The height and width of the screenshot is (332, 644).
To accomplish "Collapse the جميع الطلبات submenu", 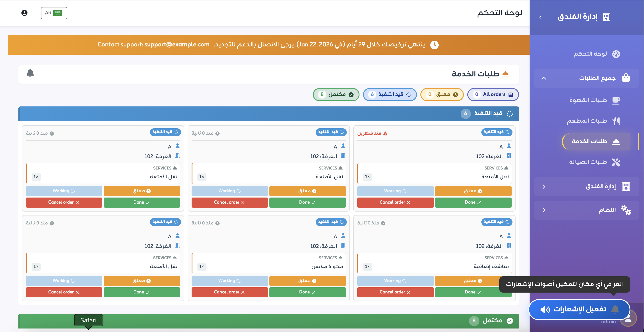I will (x=544, y=78).
